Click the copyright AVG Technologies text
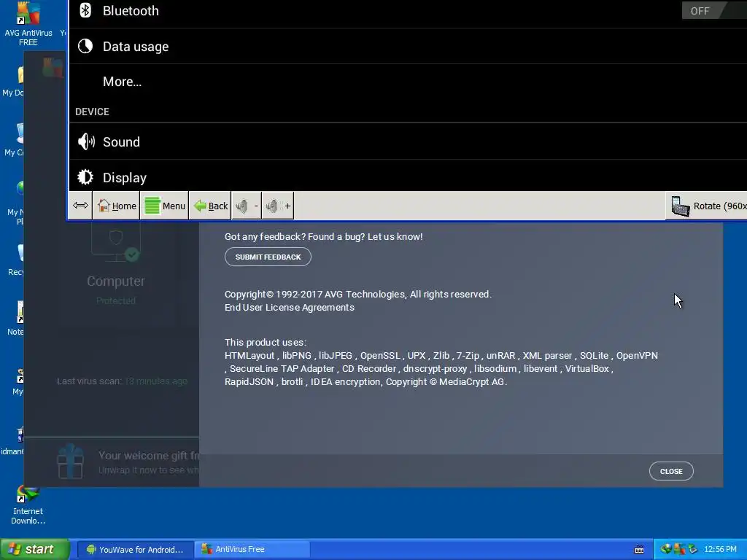The image size is (747, 560). pyautogui.click(x=357, y=295)
